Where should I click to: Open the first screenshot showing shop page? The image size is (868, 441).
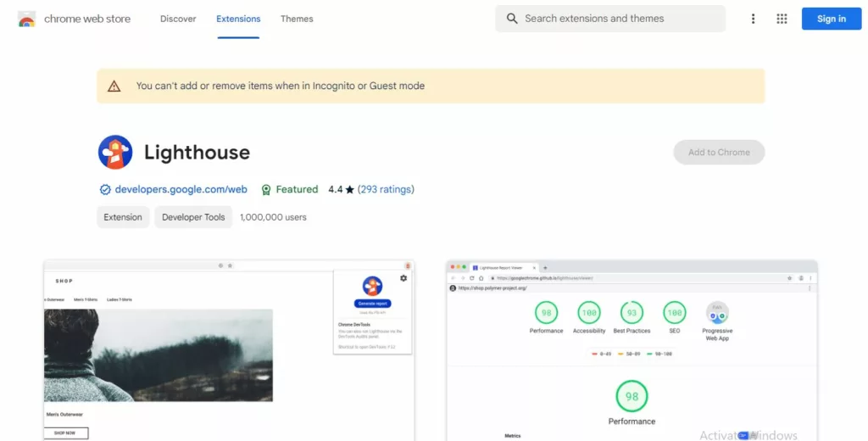[x=229, y=350]
